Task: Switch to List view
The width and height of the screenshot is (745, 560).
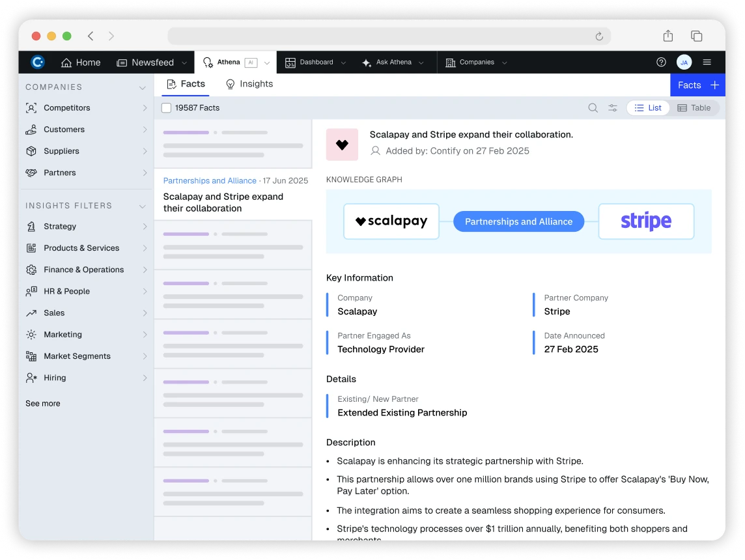Action: pos(648,108)
